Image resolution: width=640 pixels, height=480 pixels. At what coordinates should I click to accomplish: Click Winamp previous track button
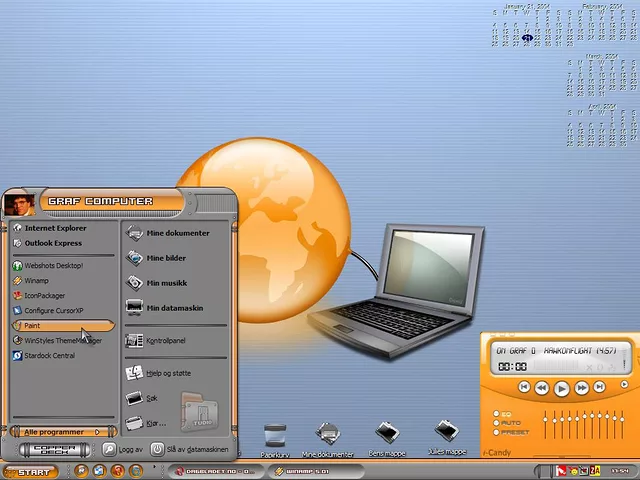pos(524,387)
